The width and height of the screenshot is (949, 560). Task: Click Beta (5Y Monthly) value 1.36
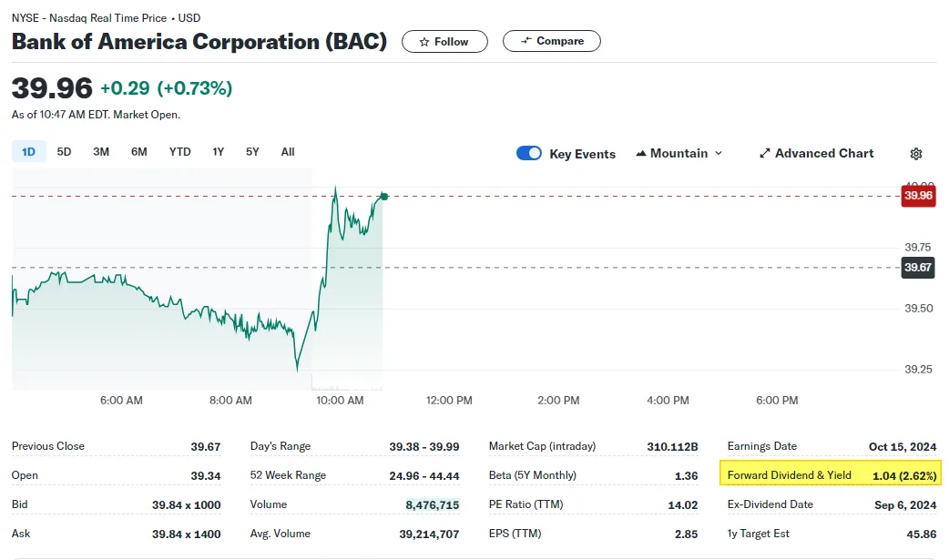tap(687, 476)
